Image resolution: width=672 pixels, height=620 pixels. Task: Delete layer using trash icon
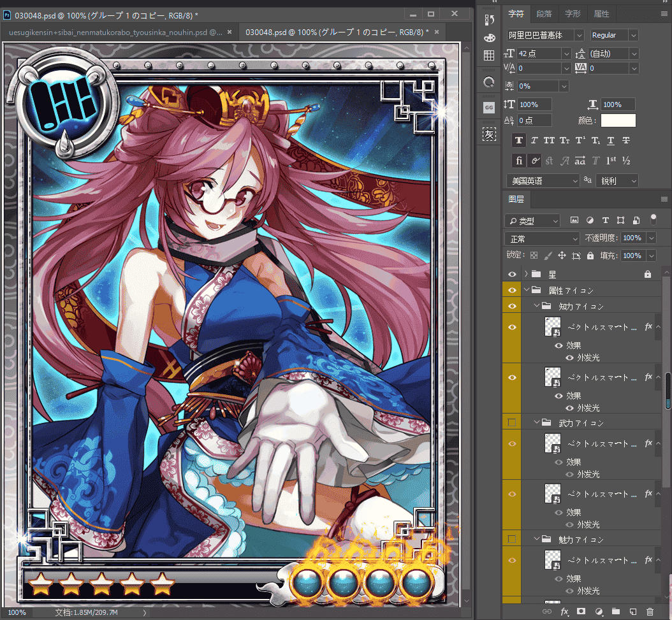tap(650, 612)
